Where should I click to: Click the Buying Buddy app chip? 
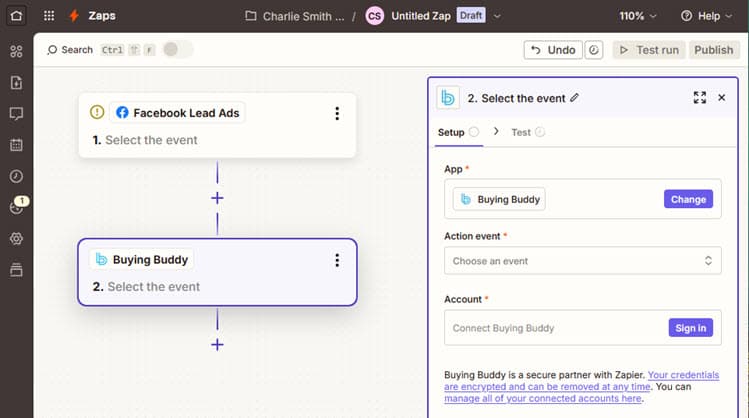pyautogui.click(x=499, y=199)
